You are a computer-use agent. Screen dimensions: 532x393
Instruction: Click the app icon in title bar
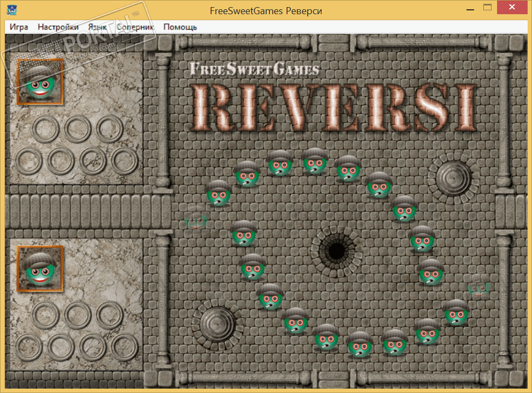click(x=12, y=10)
